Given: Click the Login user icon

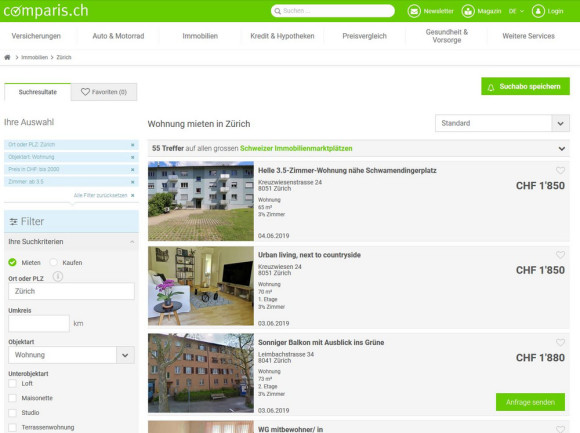Looking at the screenshot, I should (x=538, y=11).
